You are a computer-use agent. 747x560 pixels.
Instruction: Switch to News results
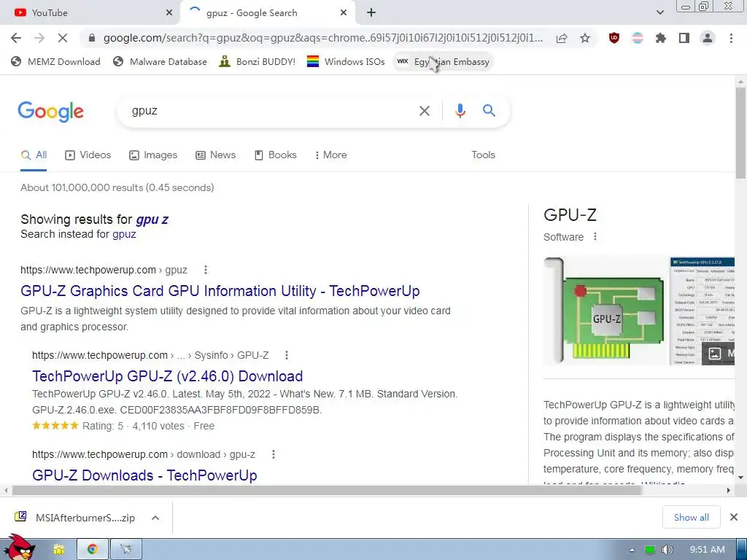point(216,155)
